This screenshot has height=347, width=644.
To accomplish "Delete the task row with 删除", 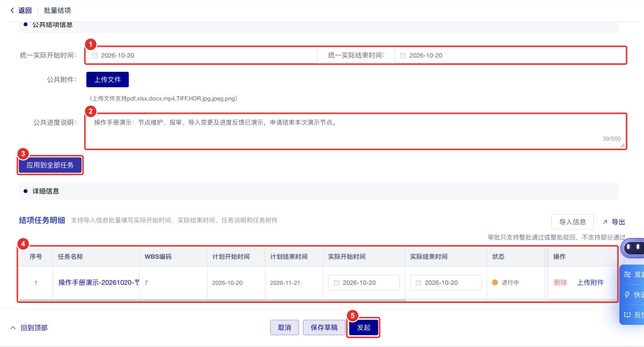I will pos(561,282).
